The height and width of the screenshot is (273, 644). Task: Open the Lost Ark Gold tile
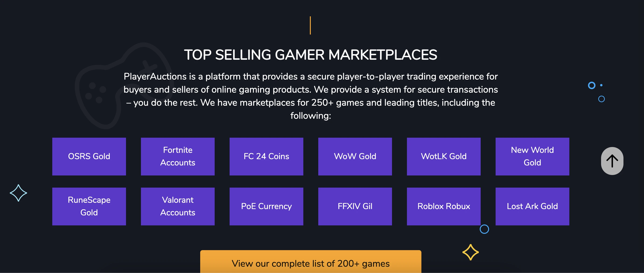532,206
